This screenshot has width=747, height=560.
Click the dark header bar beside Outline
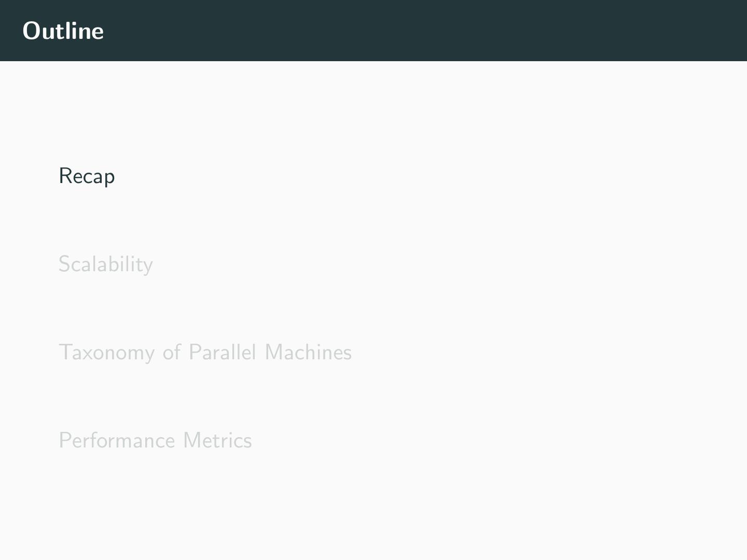pyautogui.click(x=415, y=31)
